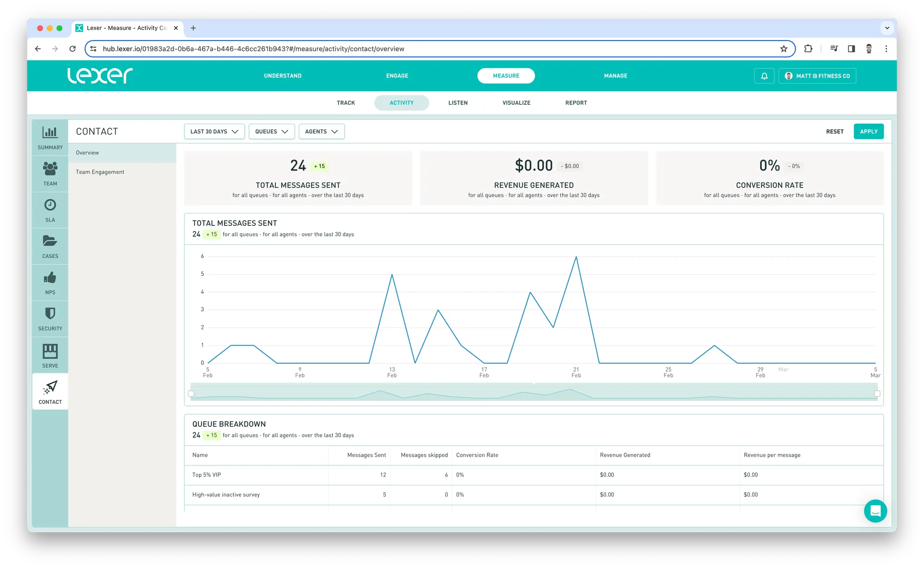This screenshot has width=924, height=568.
Task: Expand the Agents filter dropdown
Action: [321, 132]
